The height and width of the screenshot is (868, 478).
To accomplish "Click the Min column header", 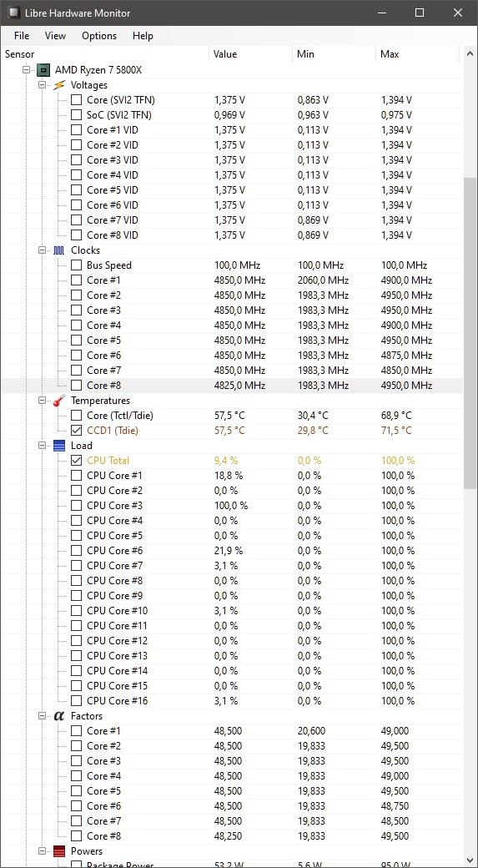I will [335, 54].
